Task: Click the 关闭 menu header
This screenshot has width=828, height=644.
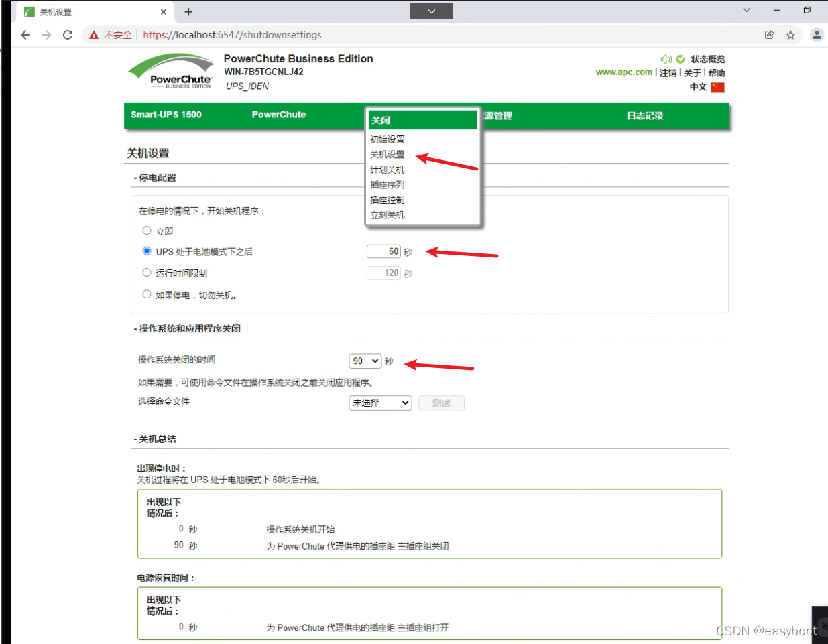Action: coord(422,120)
